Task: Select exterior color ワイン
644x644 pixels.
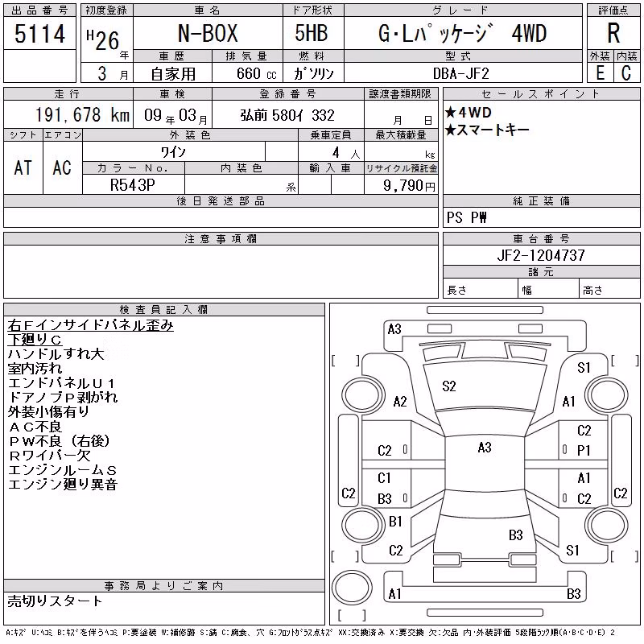Action: (173, 152)
